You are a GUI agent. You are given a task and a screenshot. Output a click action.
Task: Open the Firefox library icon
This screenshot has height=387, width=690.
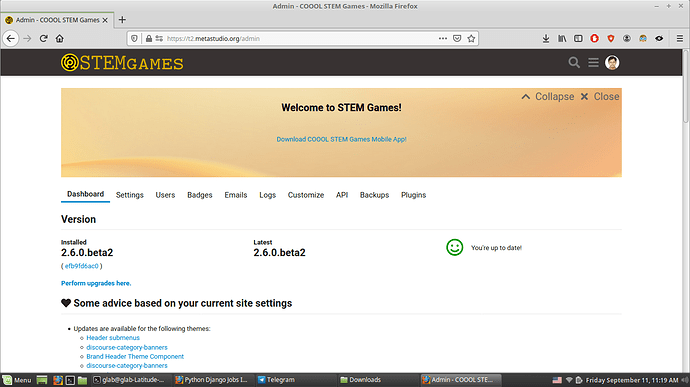(562, 39)
